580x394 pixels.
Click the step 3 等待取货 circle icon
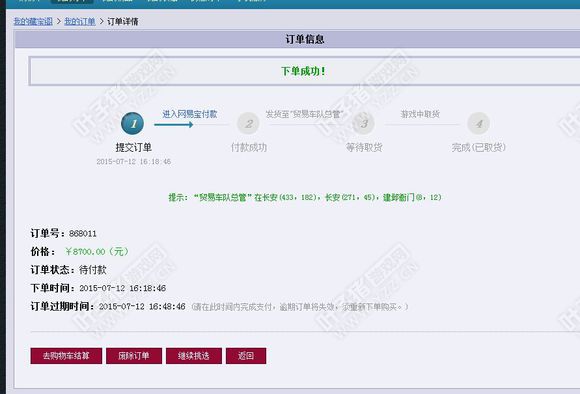point(364,123)
